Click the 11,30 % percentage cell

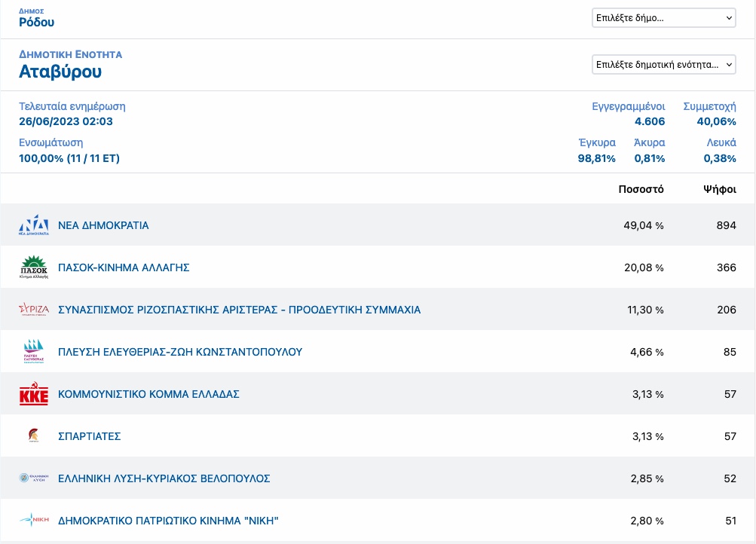(x=645, y=310)
